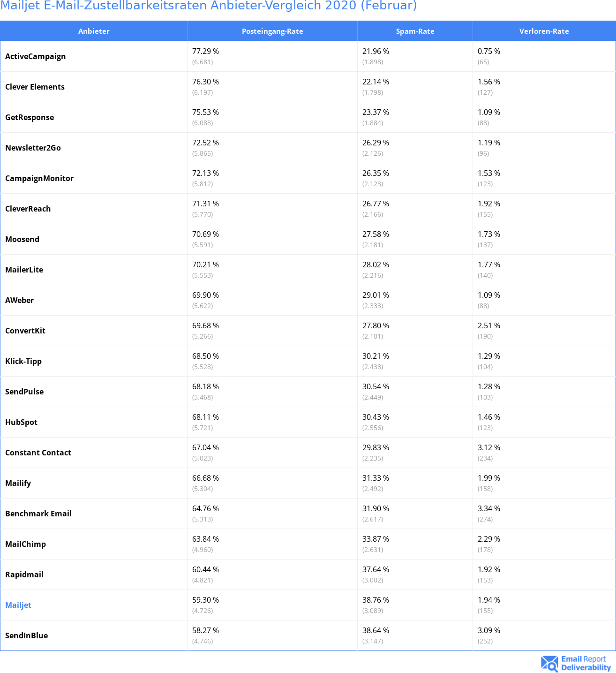
Task: Click the CleverReach provider name
Action: [28, 209]
